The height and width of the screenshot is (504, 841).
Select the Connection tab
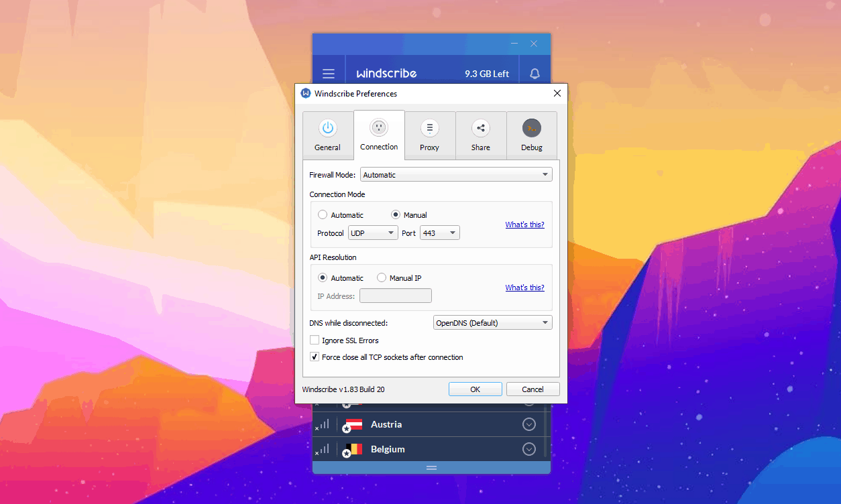pos(379,135)
